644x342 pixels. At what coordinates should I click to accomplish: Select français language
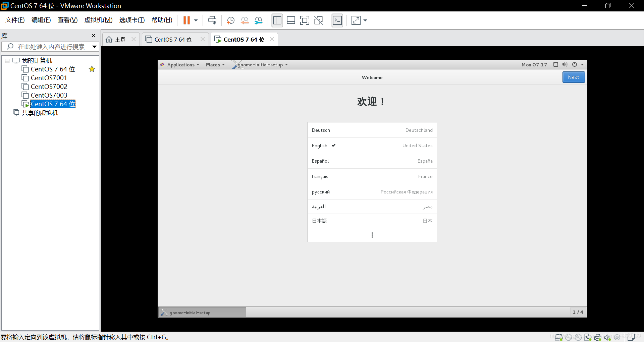pos(372,176)
